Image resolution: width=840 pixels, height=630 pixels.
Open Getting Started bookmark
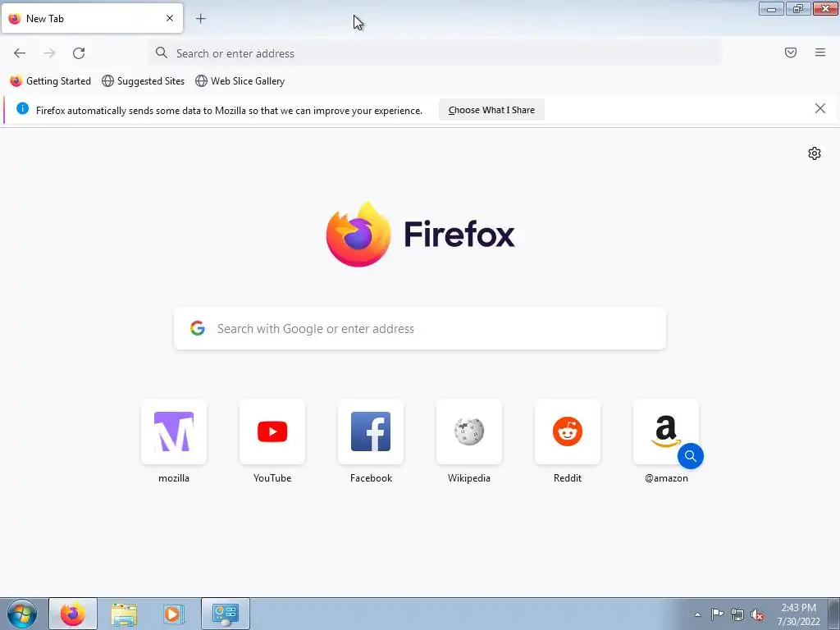51,81
